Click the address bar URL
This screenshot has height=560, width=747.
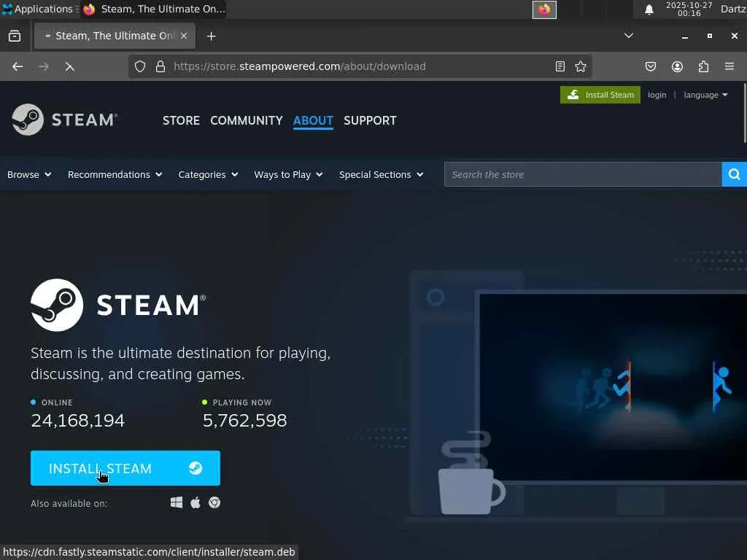point(300,66)
